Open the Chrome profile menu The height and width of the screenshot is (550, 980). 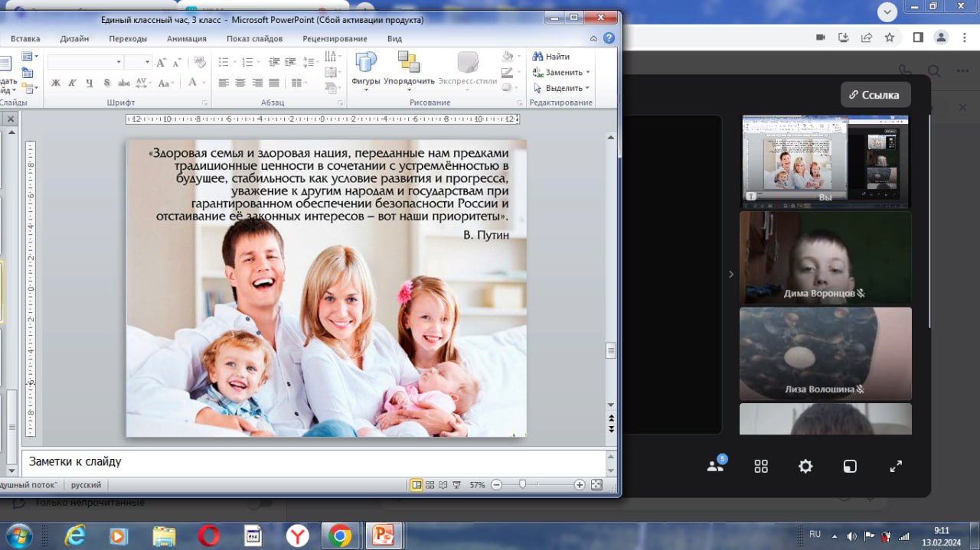click(x=941, y=37)
